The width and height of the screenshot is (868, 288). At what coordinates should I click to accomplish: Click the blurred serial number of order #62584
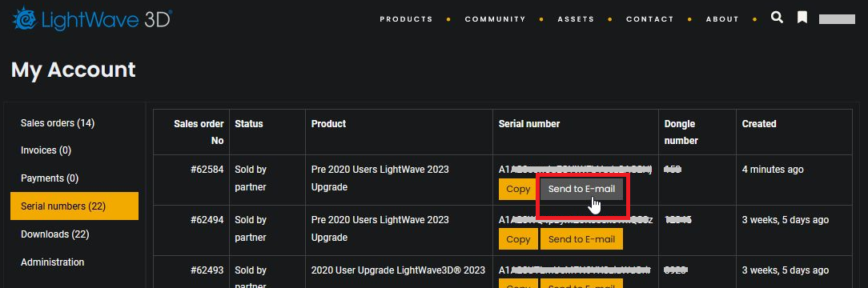tap(576, 169)
